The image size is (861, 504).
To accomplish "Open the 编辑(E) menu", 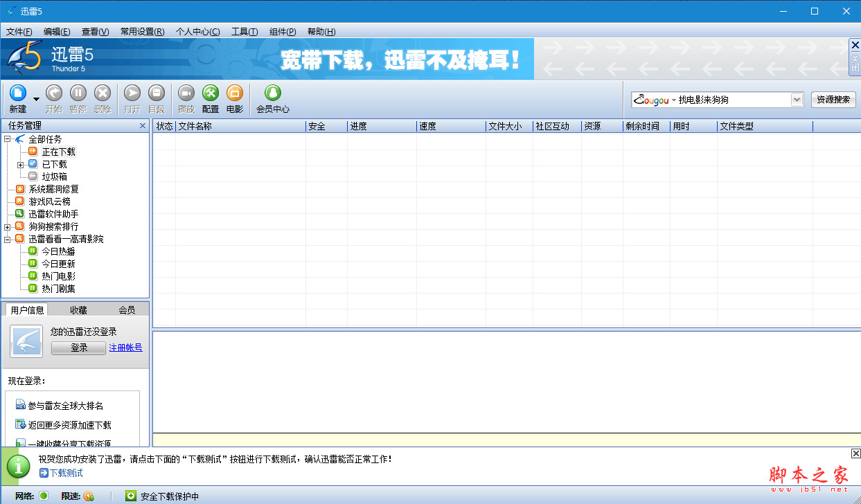I will [x=57, y=32].
